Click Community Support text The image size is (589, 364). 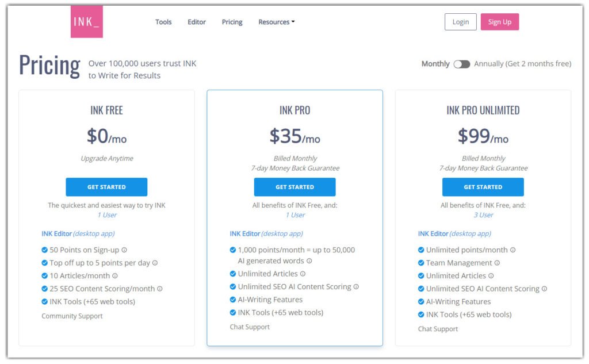tap(72, 316)
